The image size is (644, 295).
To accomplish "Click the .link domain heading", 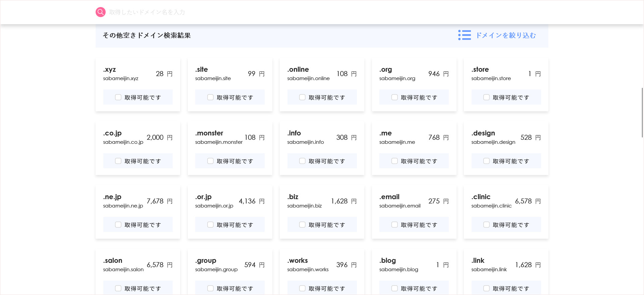I will [x=478, y=260].
